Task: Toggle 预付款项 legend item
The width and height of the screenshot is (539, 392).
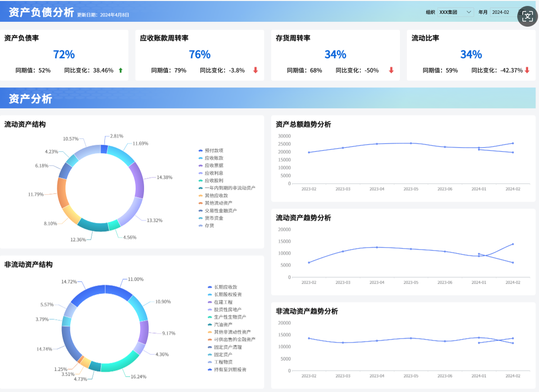Action: coord(211,150)
